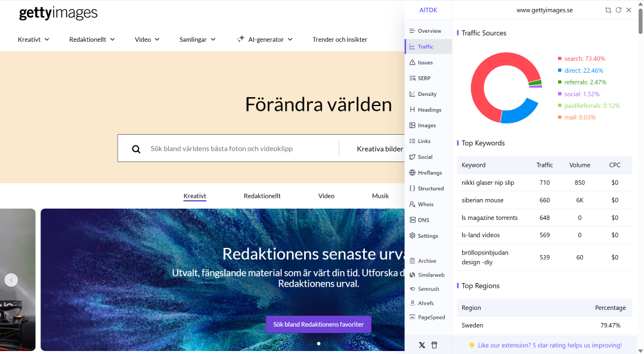The height and width of the screenshot is (354, 644).
Task: Click keyword 'siberian mouse'
Action: click(482, 200)
